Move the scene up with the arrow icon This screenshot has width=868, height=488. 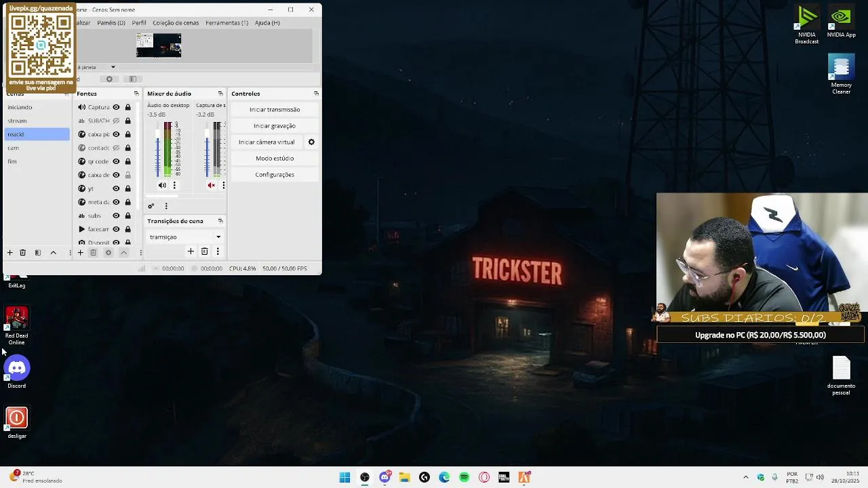(x=53, y=252)
